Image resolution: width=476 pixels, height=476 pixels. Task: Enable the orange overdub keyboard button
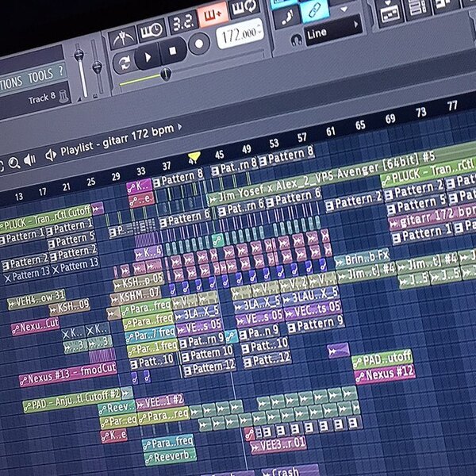coord(212,14)
